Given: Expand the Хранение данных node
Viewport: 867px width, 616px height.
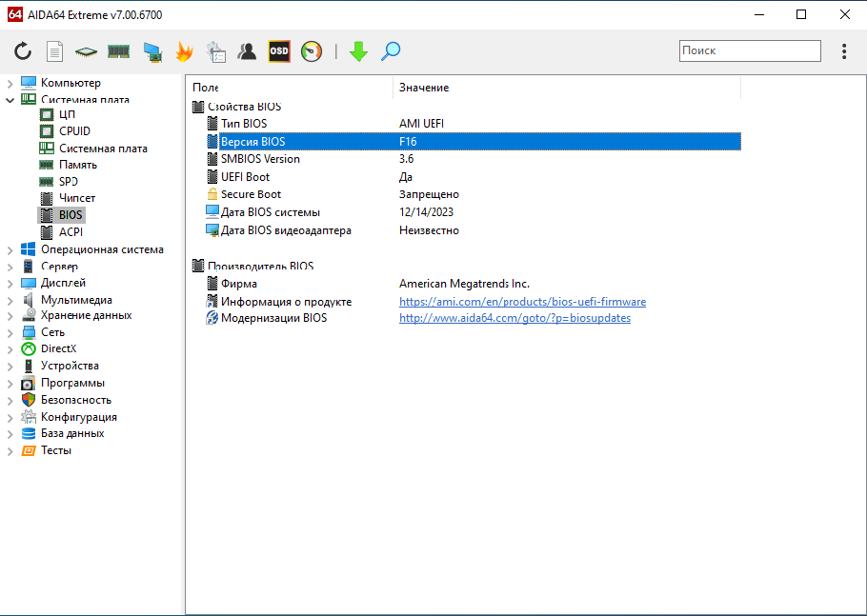Looking at the screenshot, I should pyautogui.click(x=10, y=316).
